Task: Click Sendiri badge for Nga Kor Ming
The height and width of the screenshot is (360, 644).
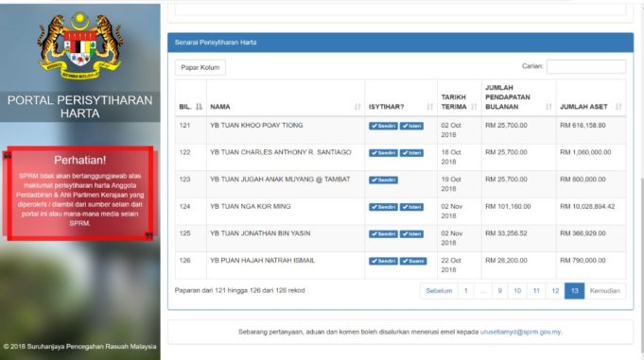Action: tap(383, 207)
